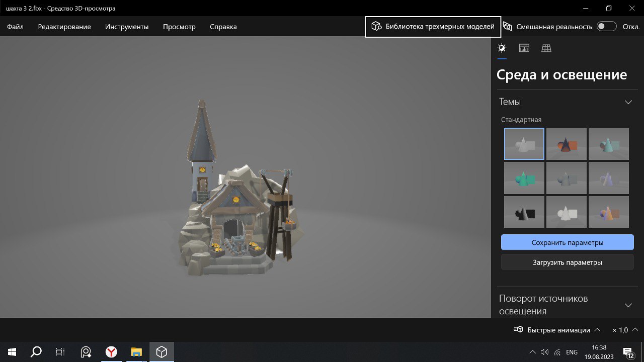Open the Редактирование menu
The image size is (644, 362).
pyautogui.click(x=64, y=27)
